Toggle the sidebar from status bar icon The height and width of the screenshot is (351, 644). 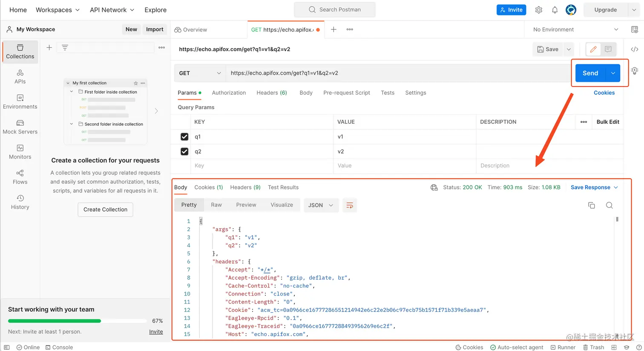(7, 347)
